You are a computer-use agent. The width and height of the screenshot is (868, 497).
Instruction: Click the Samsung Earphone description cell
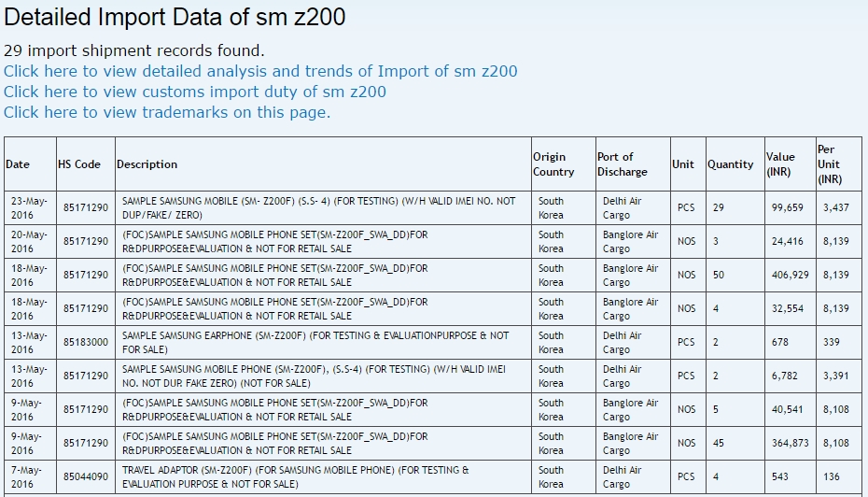(315, 342)
